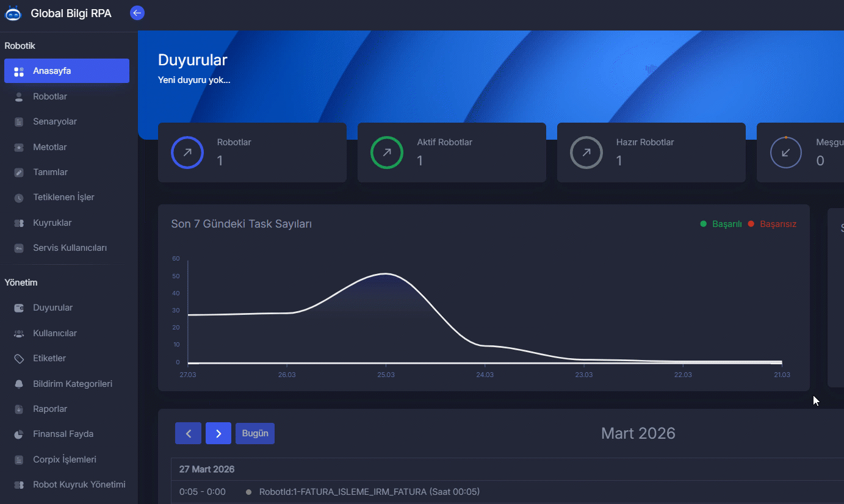Expand the 27 Mart 2026 calendar entry
The image size is (844, 504).
pos(207,469)
